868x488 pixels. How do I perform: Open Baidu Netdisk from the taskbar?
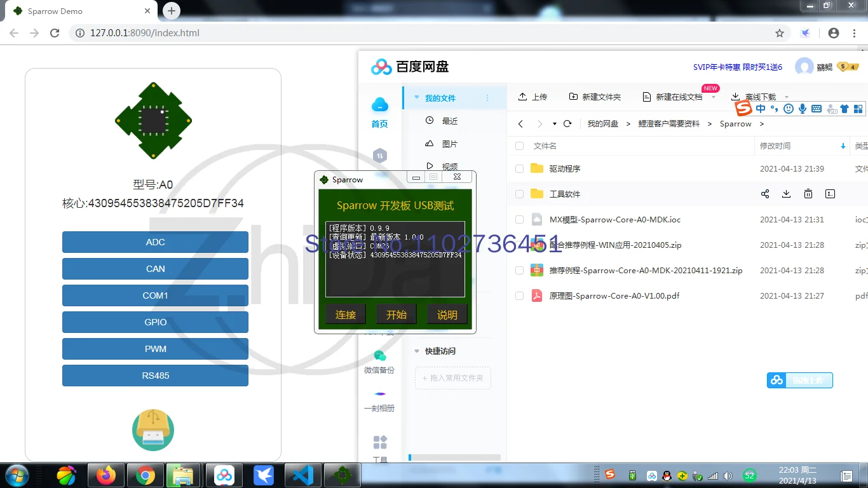[224, 475]
